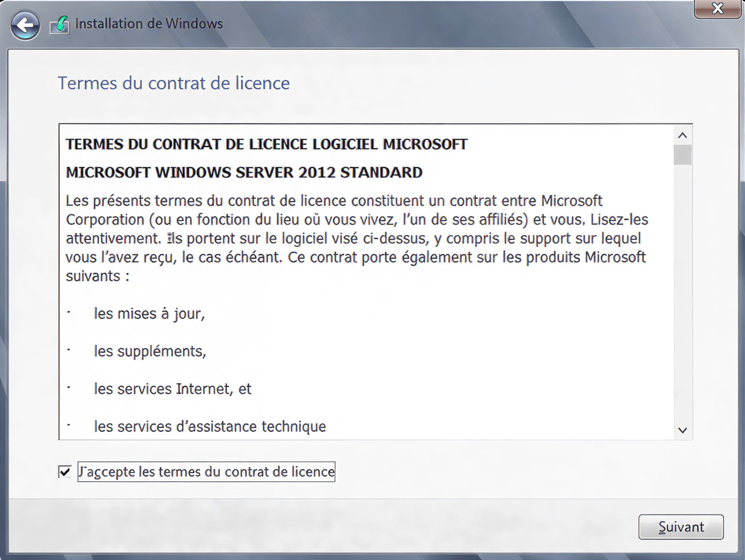Click the empty scrollbar track below the thumb
745x560 pixels.
[x=682, y=295]
